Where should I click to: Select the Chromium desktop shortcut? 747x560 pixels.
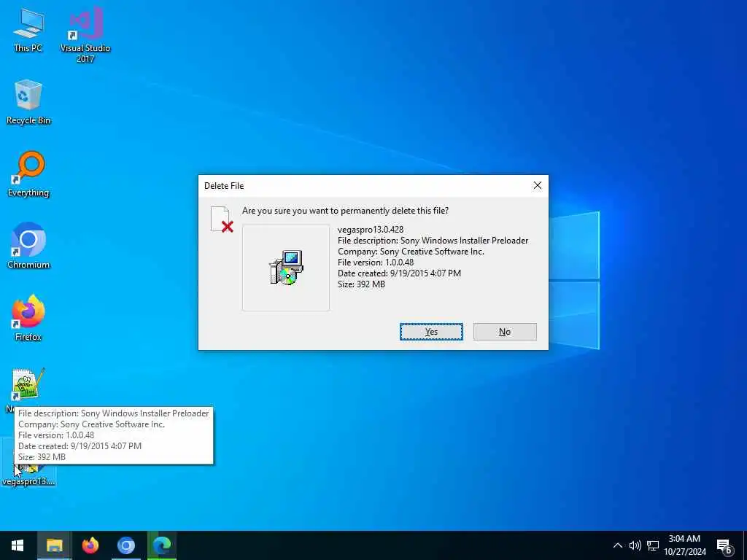[28, 246]
